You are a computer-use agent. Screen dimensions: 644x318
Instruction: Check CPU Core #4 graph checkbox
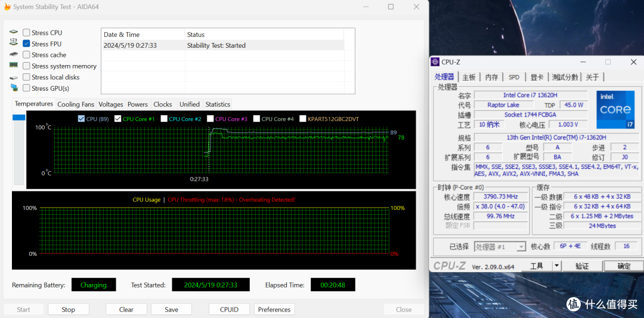(x=256, y=119)
